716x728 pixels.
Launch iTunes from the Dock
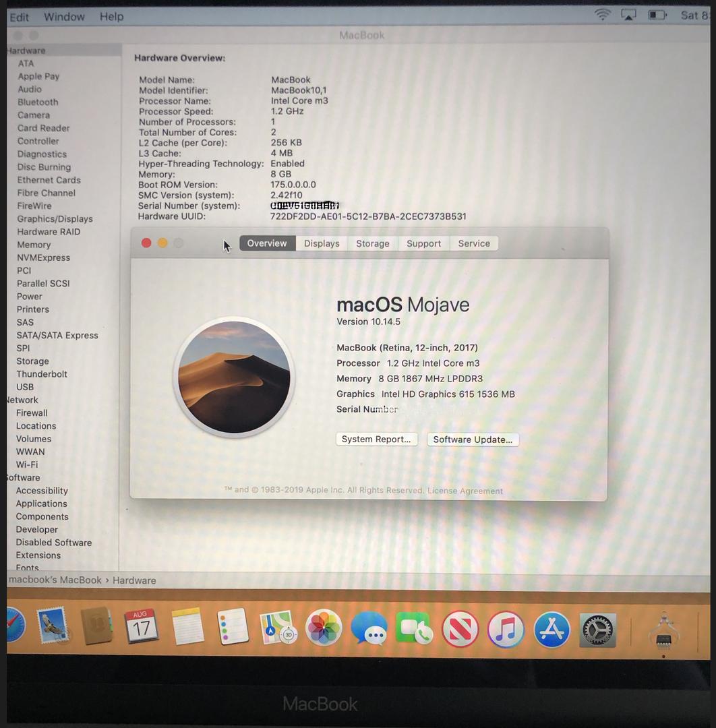[506, 630]
